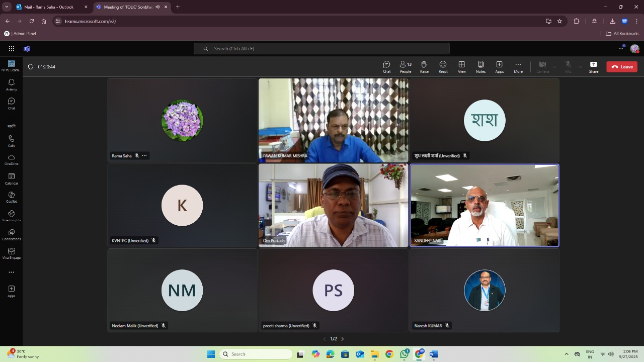644x362 pixels.
Task: Expand the Mic options dropdown arrow
Action: pos(580,67)
